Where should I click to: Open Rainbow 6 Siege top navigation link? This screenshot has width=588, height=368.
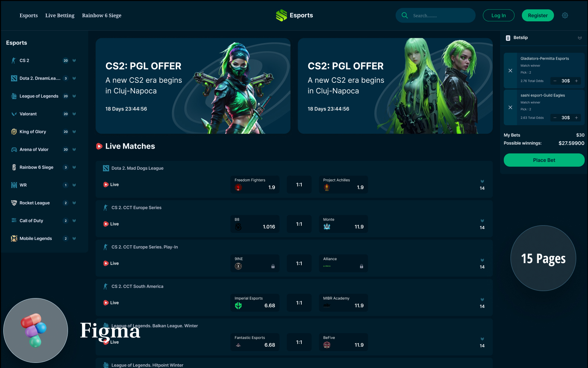click(x=101, y=15)
